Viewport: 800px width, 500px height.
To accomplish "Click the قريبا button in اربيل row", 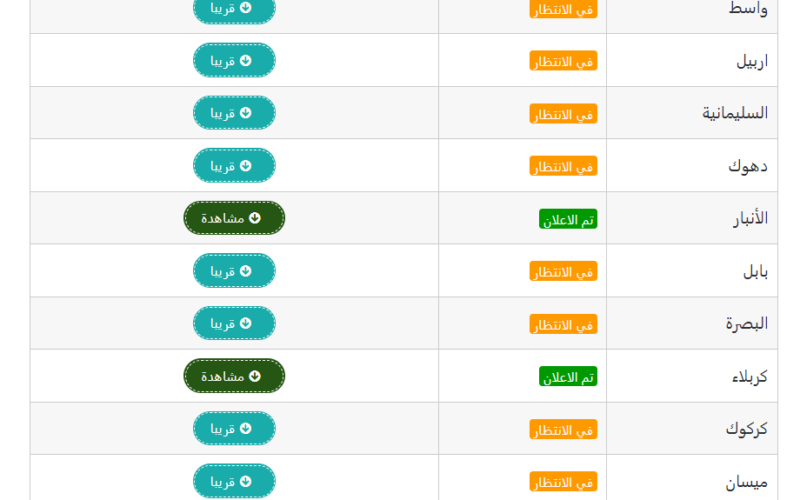I will pos(234,60).
